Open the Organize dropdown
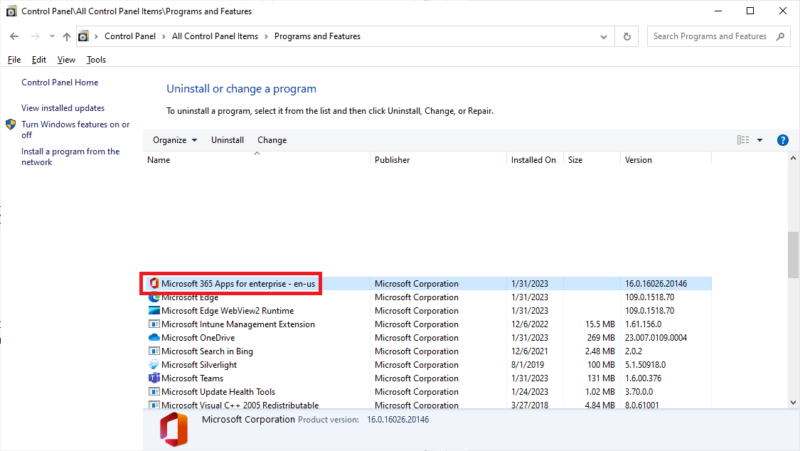Viewport: 800px width, 451px height. (175, 140)
